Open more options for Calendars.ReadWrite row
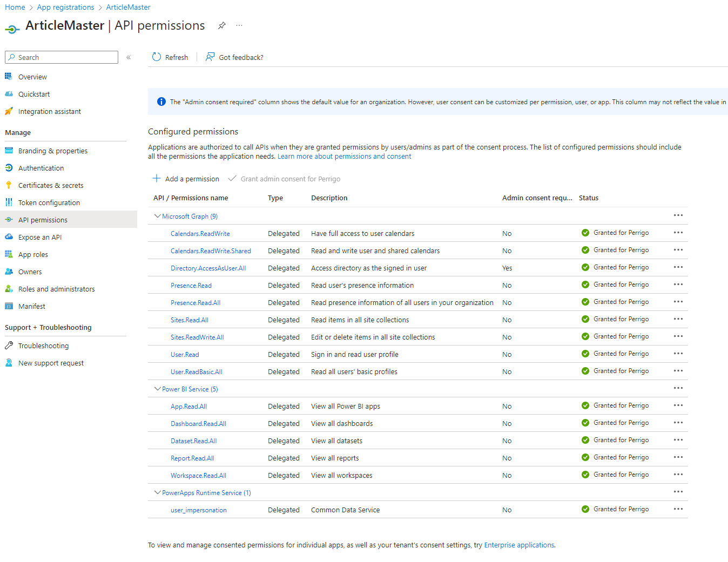This screenshot has height=562, width=728. point(678,233)
